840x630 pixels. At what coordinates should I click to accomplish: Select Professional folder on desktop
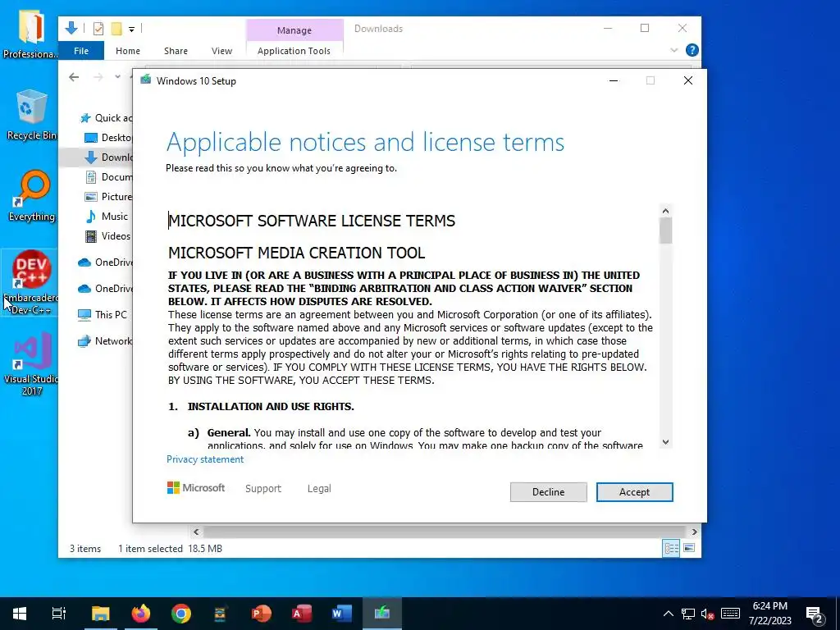30,33
